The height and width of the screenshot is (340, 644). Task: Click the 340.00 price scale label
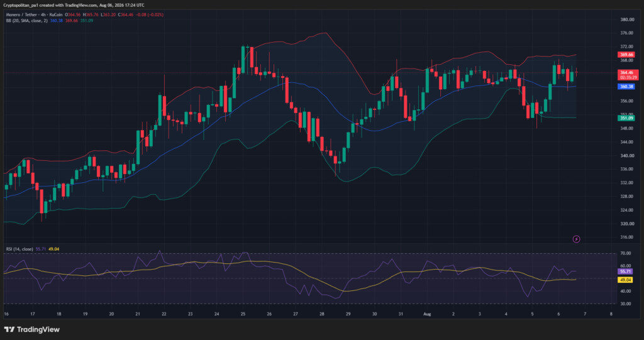(x=626, y=156)
